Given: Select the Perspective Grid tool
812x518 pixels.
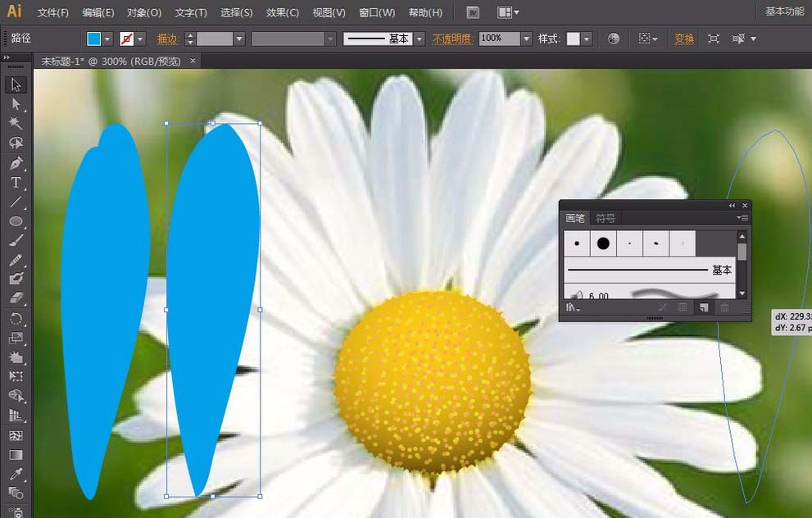Looking at the screenshot, I should 16,416.
